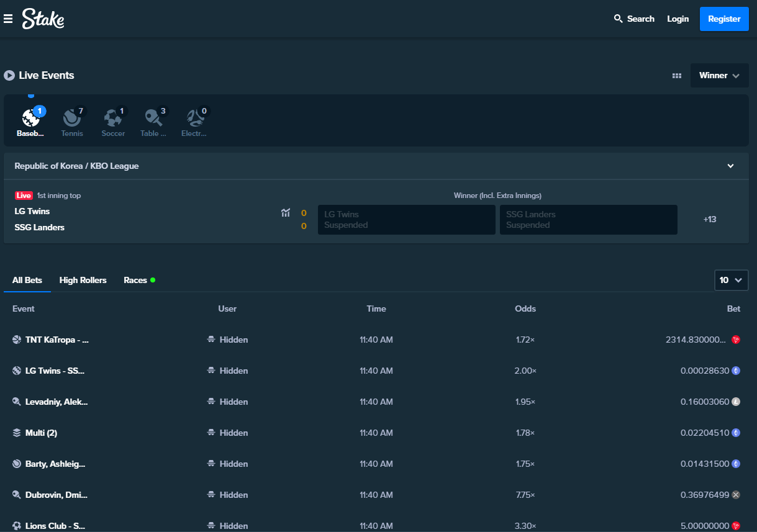The width and height of the screenshot is (757, 532).
Task: Switch to the All Bets tab
Action: pos(27,280)
